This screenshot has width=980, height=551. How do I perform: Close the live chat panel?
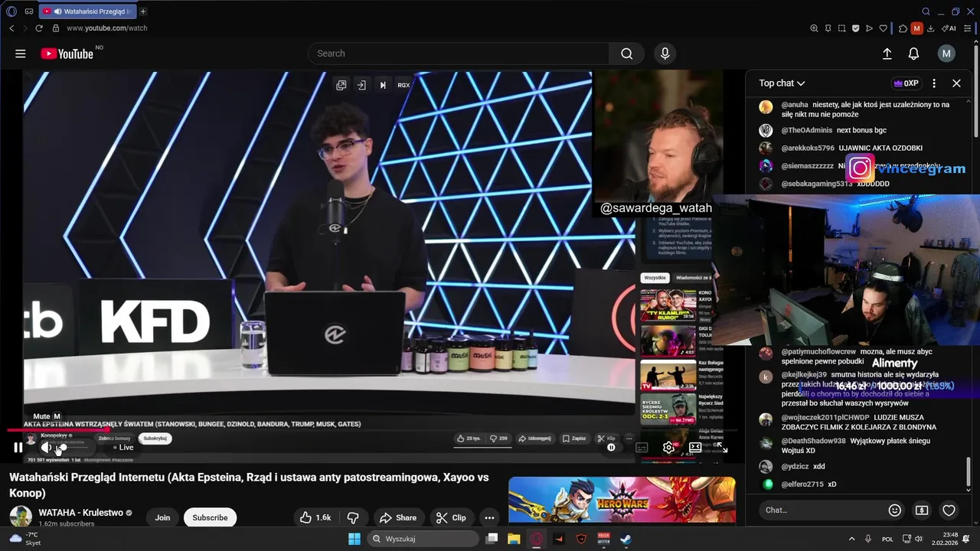[956, 83]
